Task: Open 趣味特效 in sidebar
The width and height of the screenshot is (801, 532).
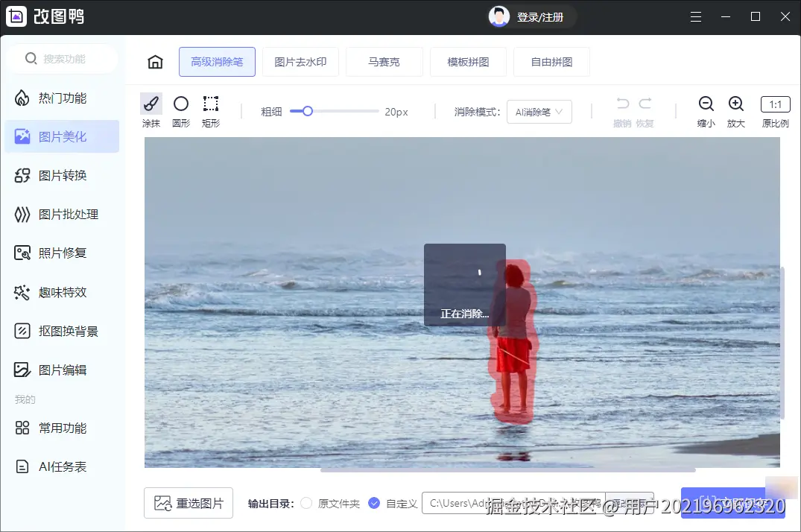Action: point(62,292)
